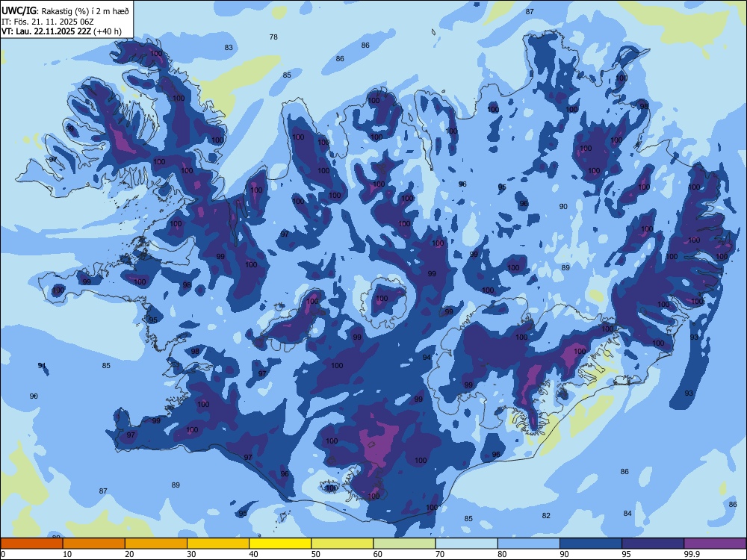Select the legend tick label '60'

click(378, 554)
